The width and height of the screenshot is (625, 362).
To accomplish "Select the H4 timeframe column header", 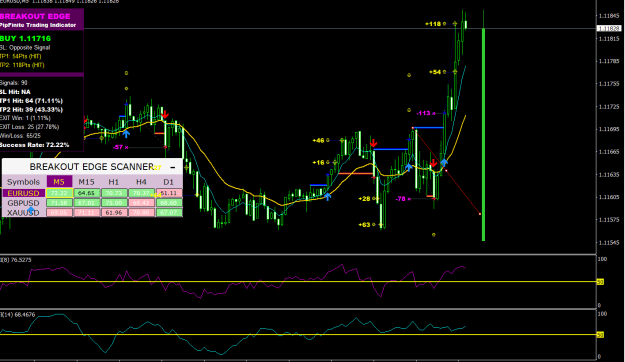I will pos(141,182).
